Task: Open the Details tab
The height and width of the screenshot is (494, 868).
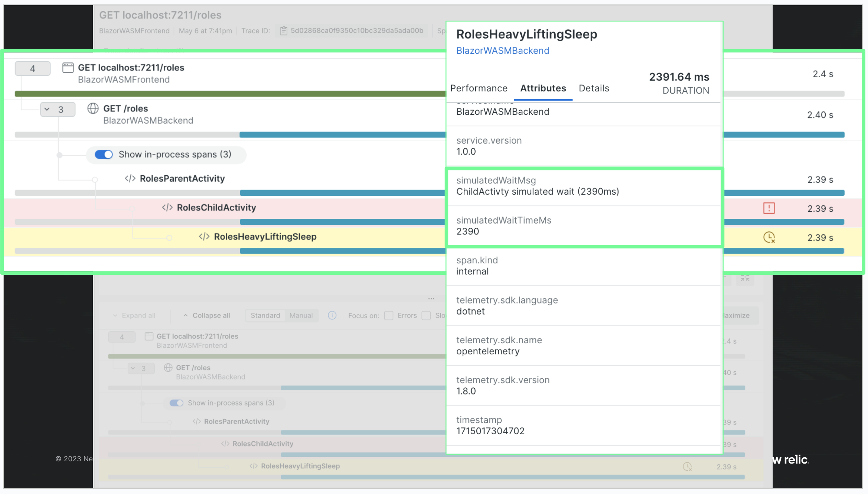Action: tap(594, 88)
